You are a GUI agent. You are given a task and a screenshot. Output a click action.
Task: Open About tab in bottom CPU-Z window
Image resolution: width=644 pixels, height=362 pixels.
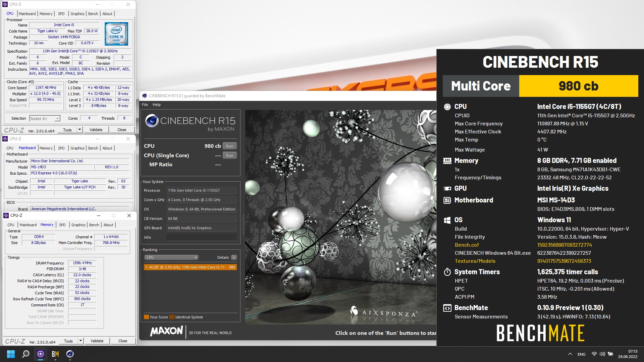click(x=108, y=225)
